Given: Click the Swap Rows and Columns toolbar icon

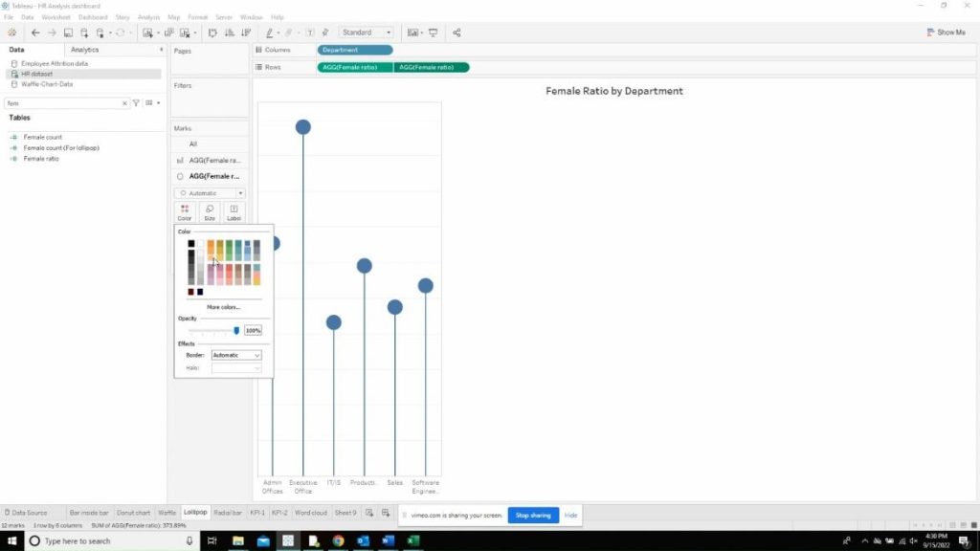Looking at the screenshot, I should point(212,33).
